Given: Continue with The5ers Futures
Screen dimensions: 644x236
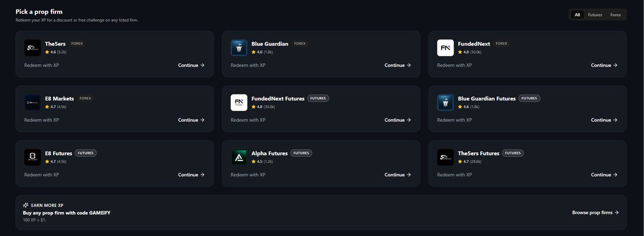Looking at the screenshot, I should [604, 175].
